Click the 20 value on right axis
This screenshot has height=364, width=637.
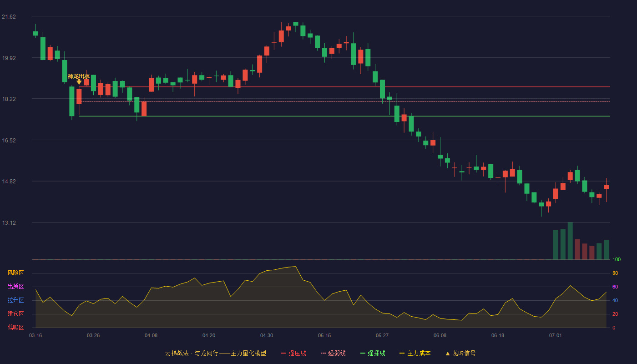615,314
